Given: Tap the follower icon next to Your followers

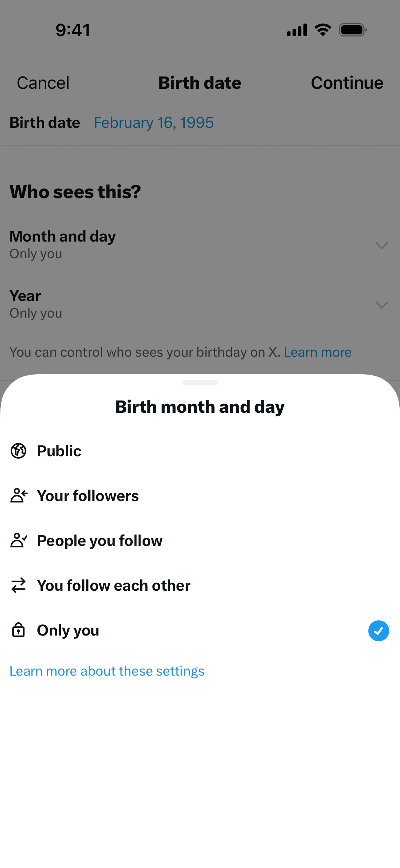Looking at the screenshot, I should [19, 496].
